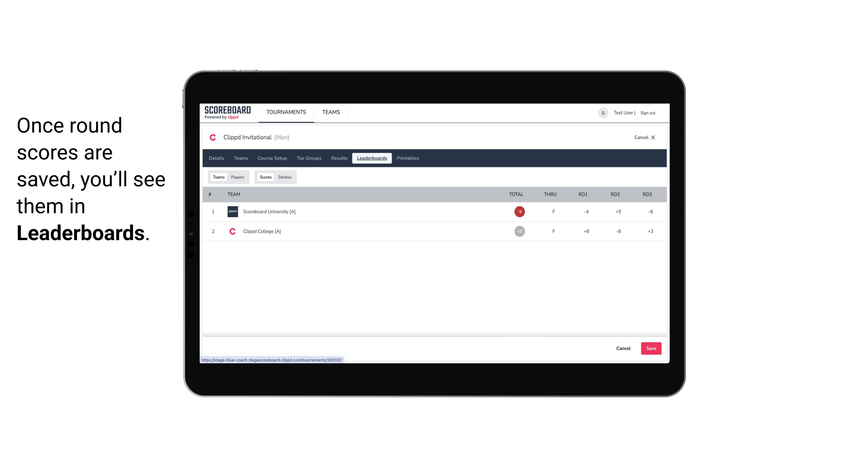Open the Teams menu item
The width and height of the screenshot is (868, 467).
331,112
